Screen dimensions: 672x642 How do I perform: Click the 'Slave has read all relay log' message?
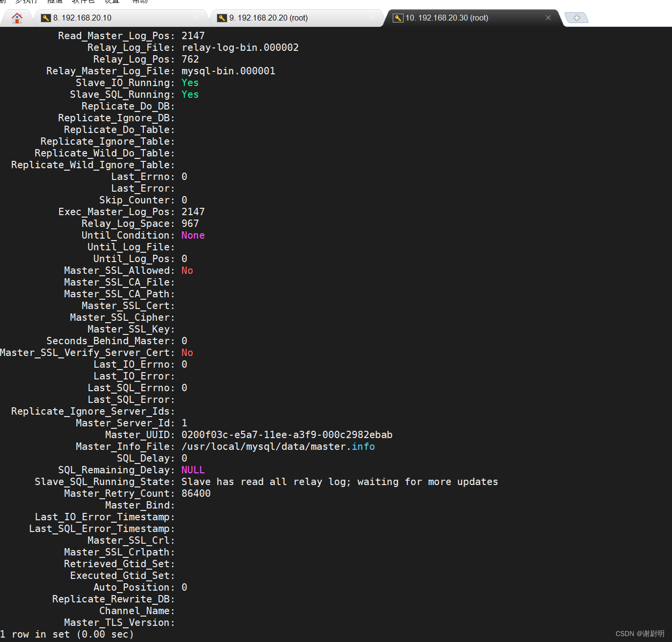coord(340,482)
